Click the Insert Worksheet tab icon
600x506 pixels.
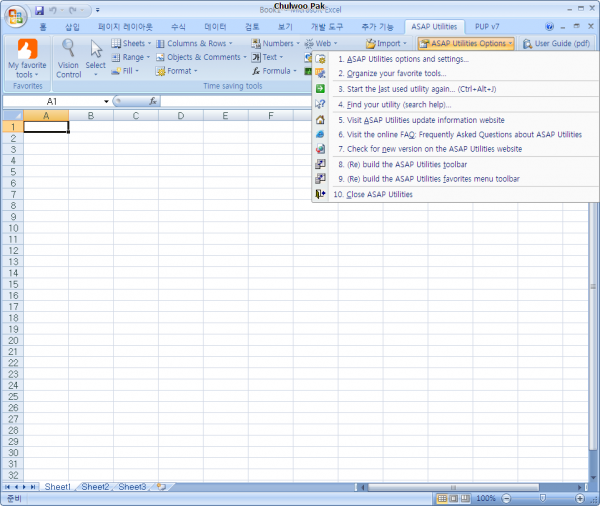(161, 487)
